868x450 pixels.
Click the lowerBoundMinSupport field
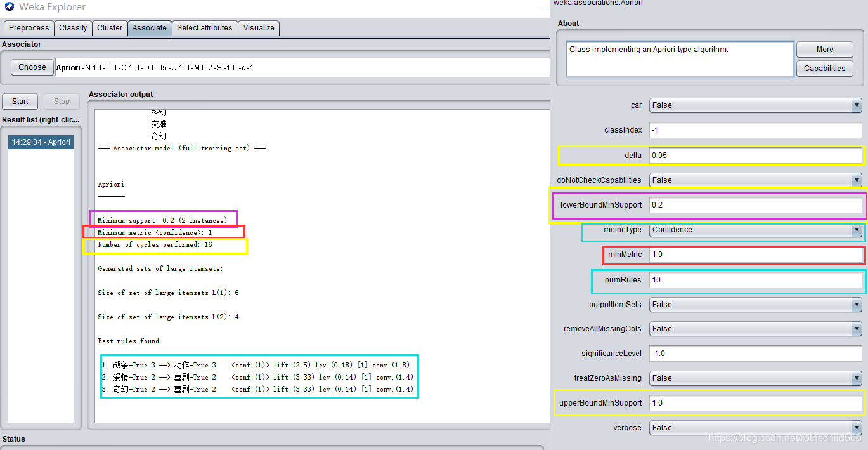pos(756,205)
